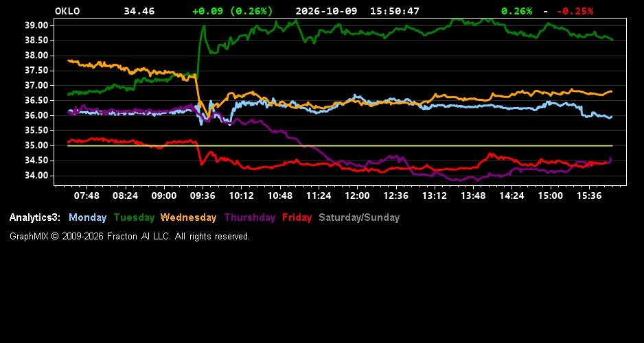Viewport: 644px width, 343px height.
Task: Click the 10:12 time axis label
Action: coord(241,196)
